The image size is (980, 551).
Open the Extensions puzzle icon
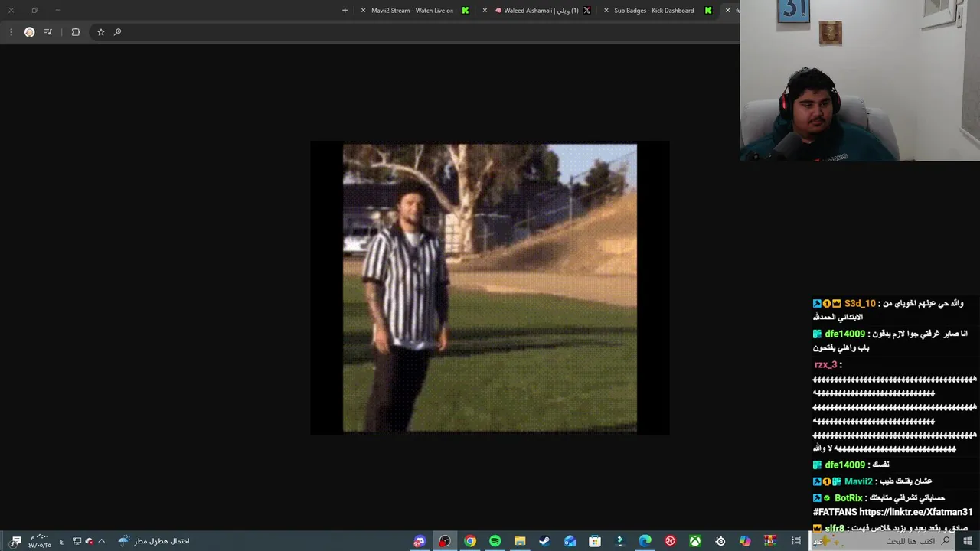point(76,32)
